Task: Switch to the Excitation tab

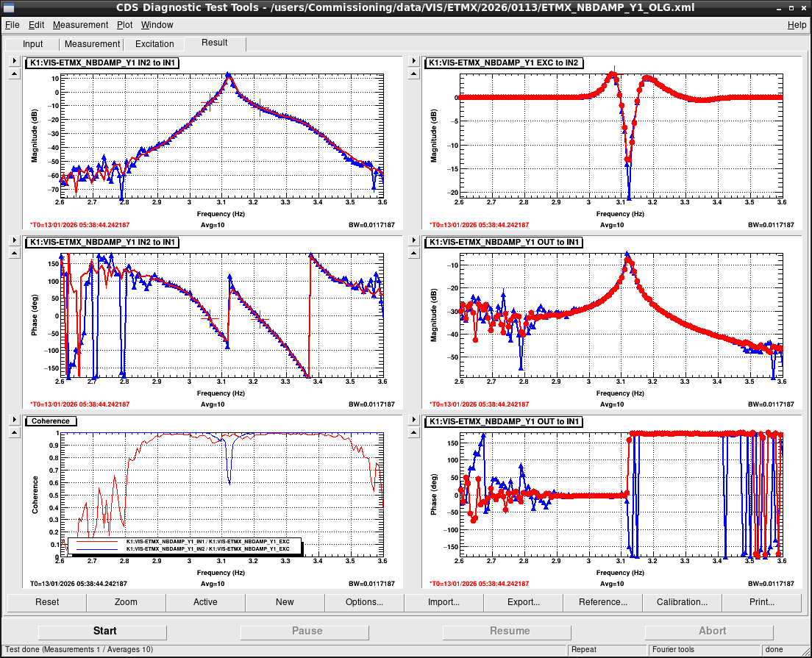Action: pos(154,44)
